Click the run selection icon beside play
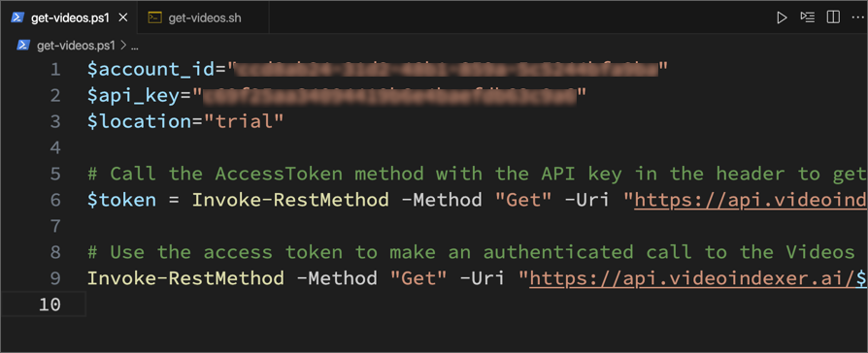Screen dimensions: 868x353 [x=807, y=17]
